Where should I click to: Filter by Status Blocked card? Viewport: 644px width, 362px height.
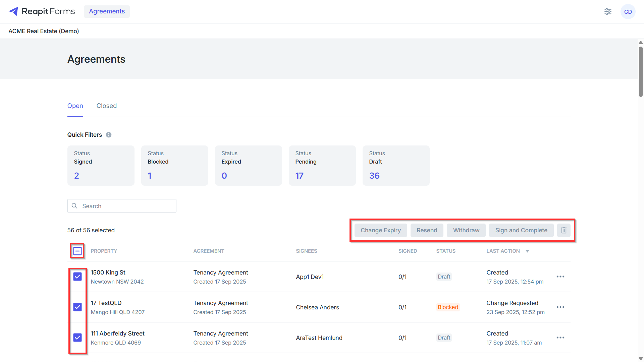[175, 166]
